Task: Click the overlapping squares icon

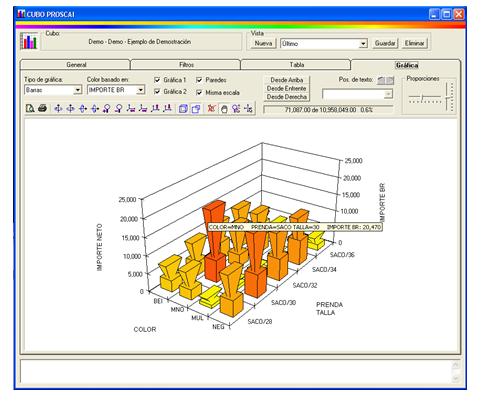Action: click(196, 109)
